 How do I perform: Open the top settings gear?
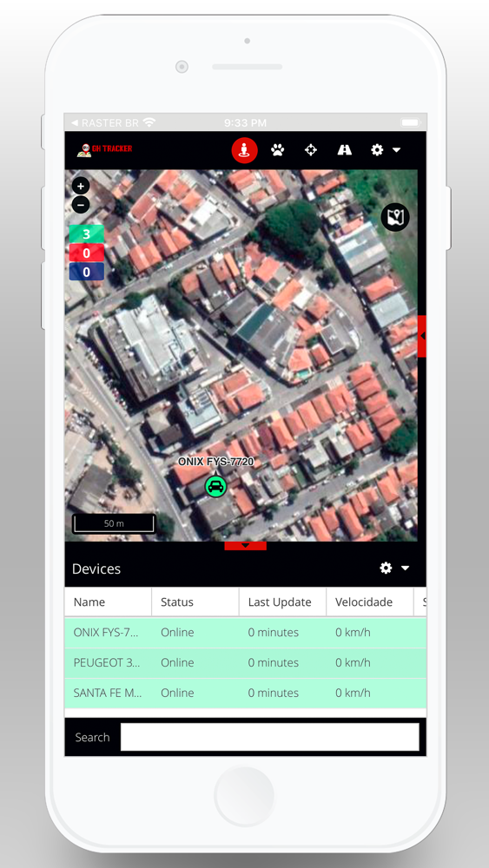(385, 149)
